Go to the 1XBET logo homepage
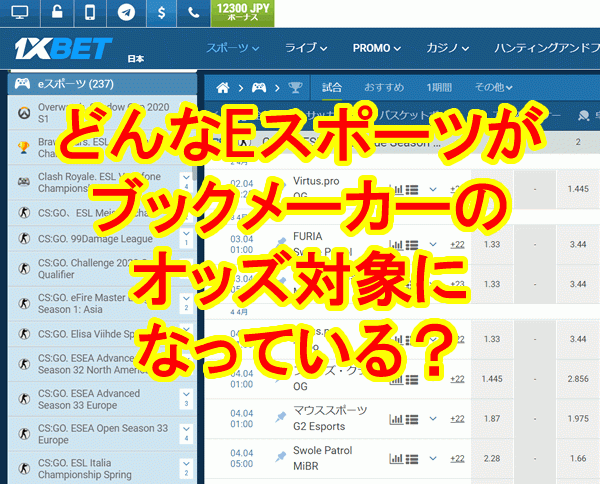The height and width of the screenshot is (484, 600). pos(64,49)
